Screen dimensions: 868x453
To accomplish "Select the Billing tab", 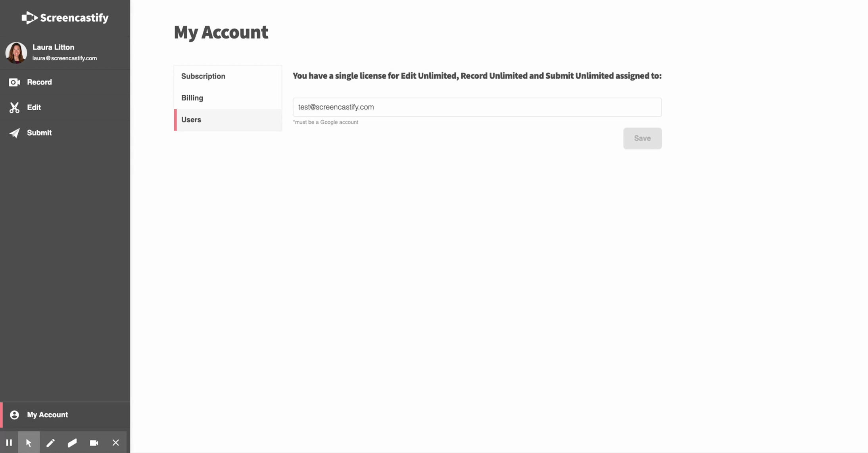I will [x=192, y=98].
